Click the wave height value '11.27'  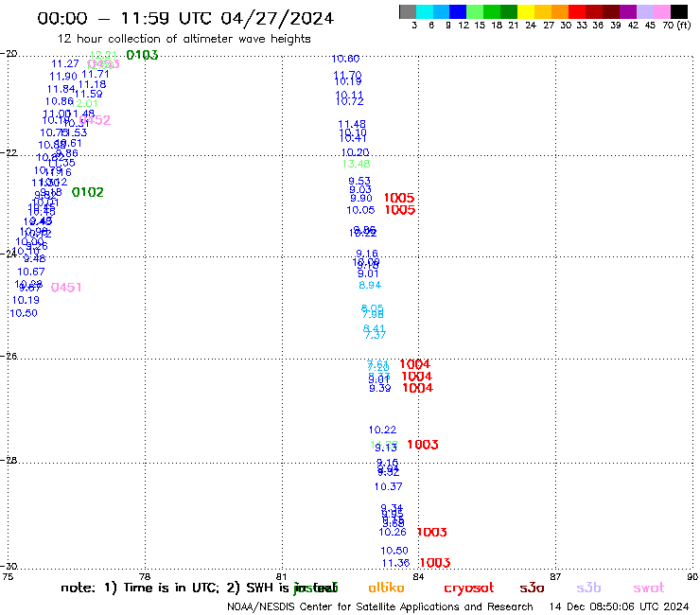tap(65, 64)
